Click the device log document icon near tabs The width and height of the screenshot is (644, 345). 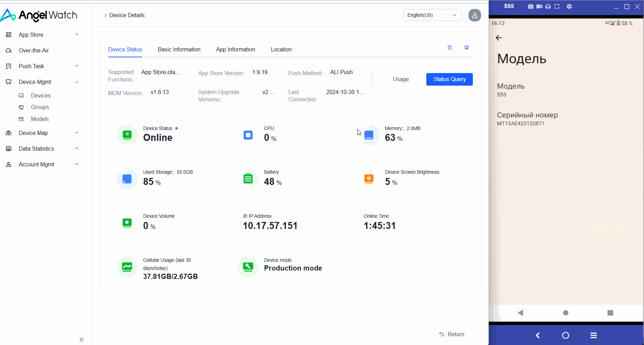point(450,48)
